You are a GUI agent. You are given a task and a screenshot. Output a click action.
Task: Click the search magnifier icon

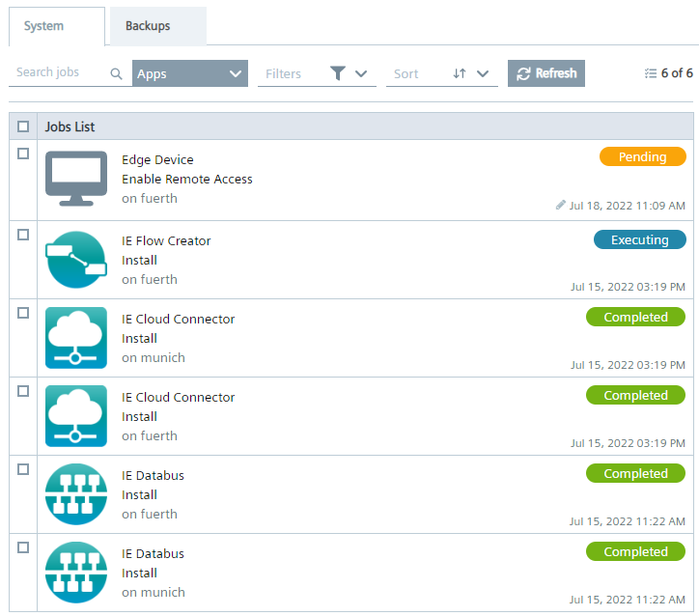[x=117, y=73]
